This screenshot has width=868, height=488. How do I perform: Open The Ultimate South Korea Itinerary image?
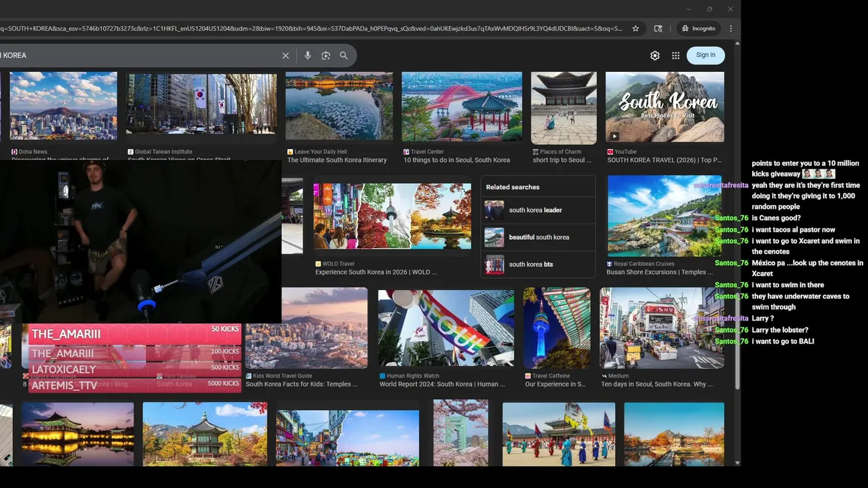[339, 106]
